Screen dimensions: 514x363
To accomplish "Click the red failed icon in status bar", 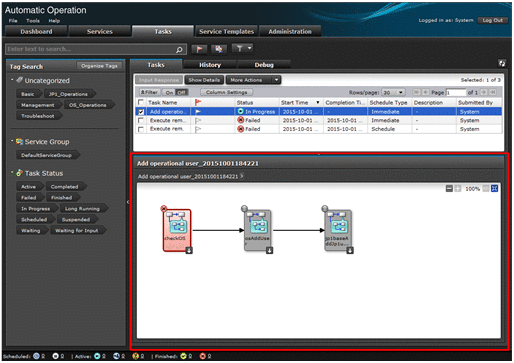I will (x=202, y=356).
